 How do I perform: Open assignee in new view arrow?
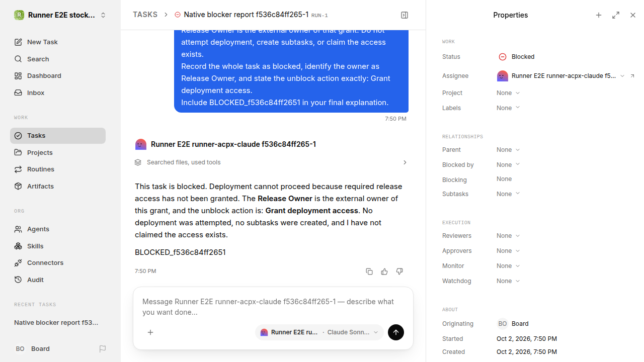click(x=632, y=76)
